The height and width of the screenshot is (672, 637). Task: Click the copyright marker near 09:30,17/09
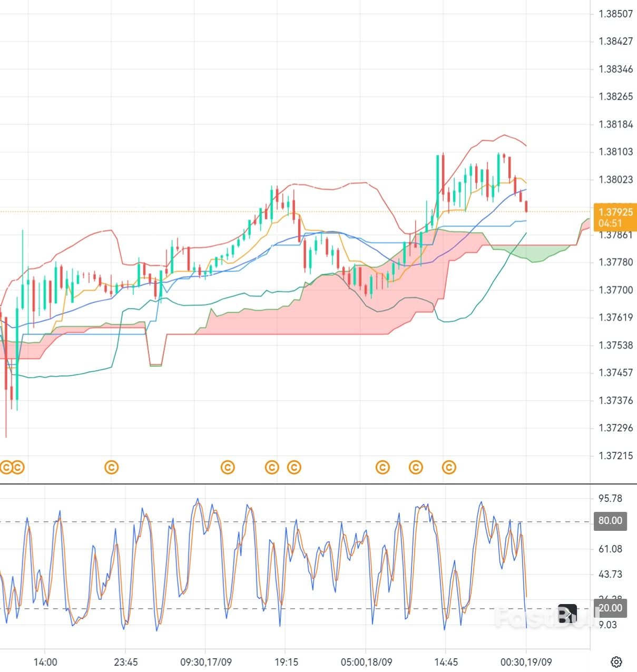click(227, 467)
